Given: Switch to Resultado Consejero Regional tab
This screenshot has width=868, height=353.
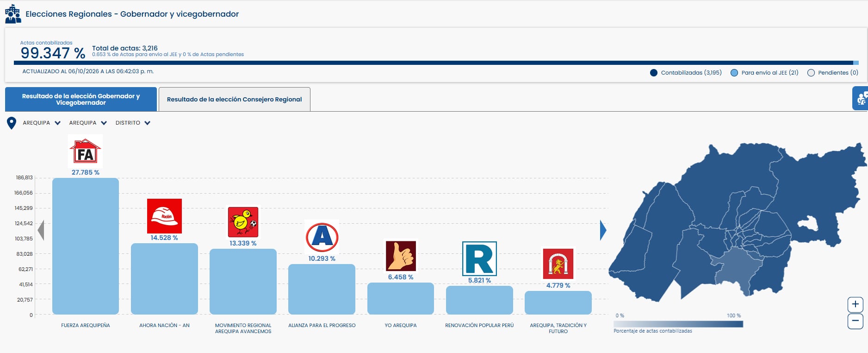Looking at the screenshot, I should [234, 99].
